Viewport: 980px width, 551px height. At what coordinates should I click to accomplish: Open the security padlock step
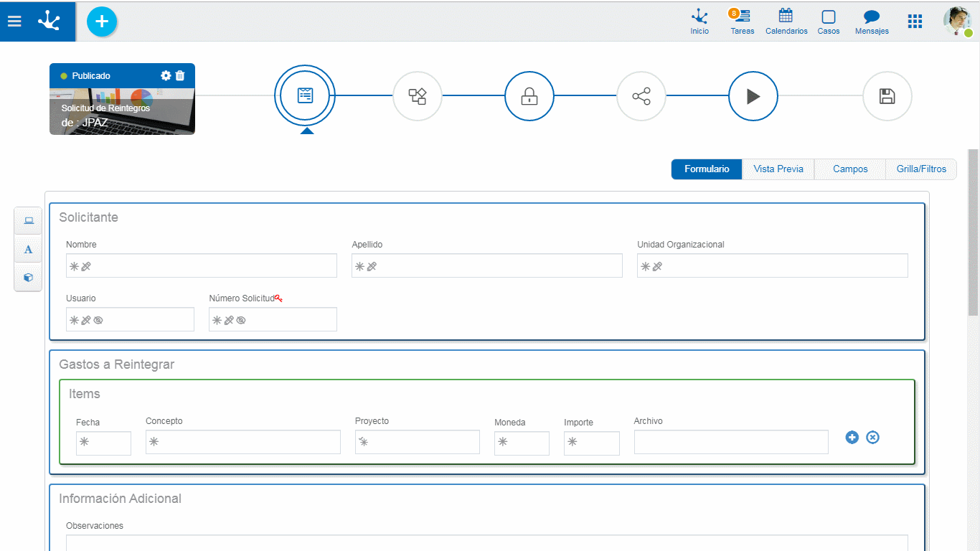pyautogui.click(x=529, y=96)
